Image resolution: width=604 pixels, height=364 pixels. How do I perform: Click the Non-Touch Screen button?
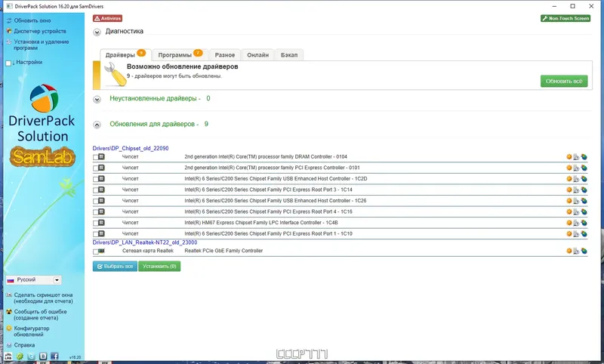[x=565, y=18]
